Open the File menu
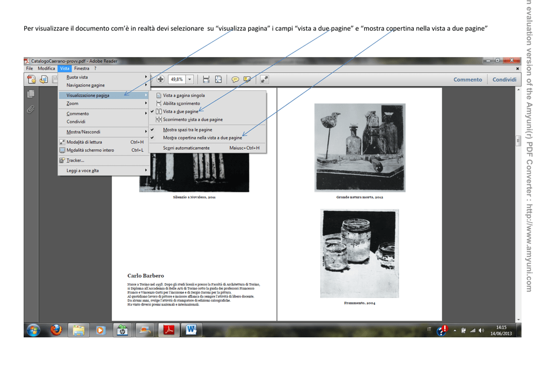Screen dimensions: 554x392 click(x=29, y=69)
